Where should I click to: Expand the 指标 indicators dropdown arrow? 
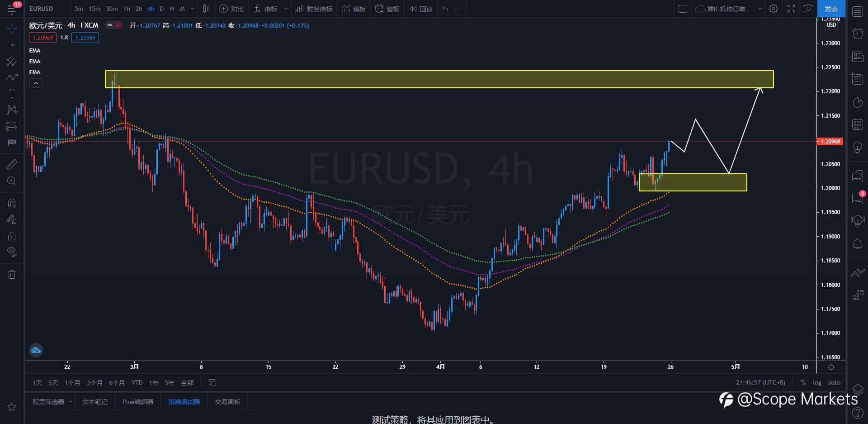pos(286,9)
